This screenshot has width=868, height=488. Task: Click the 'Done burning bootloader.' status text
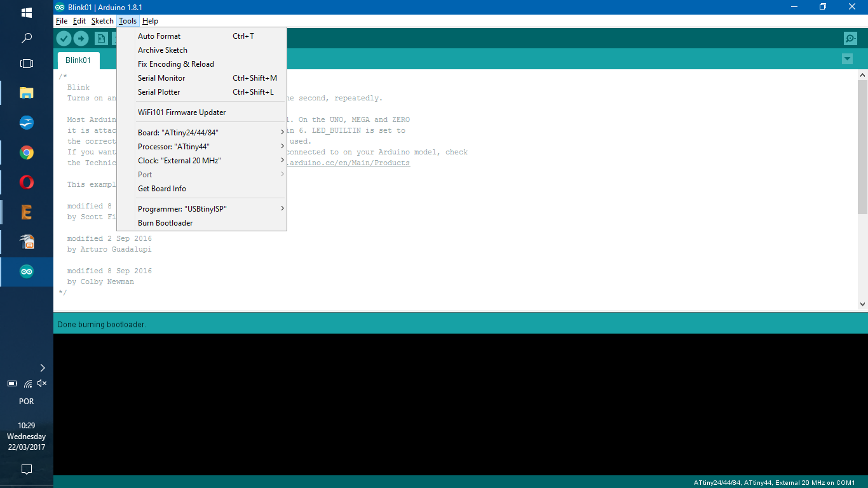pyautogui.click(x=102, y=325)
